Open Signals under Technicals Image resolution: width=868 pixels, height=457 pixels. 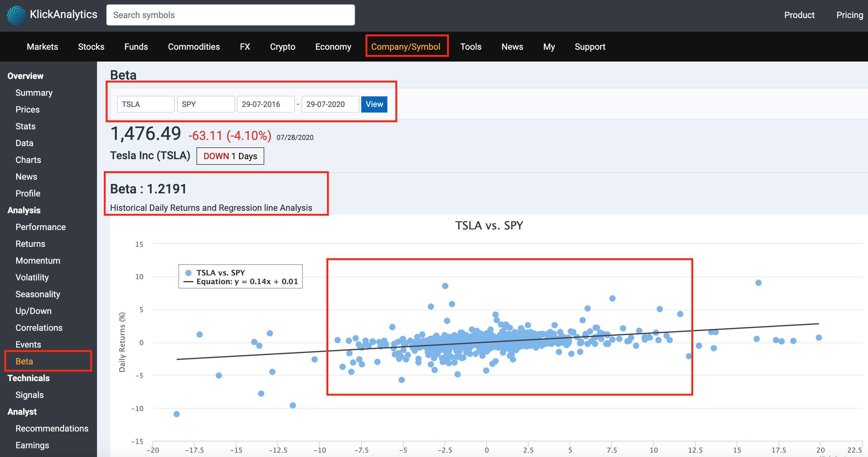point(30,395)
